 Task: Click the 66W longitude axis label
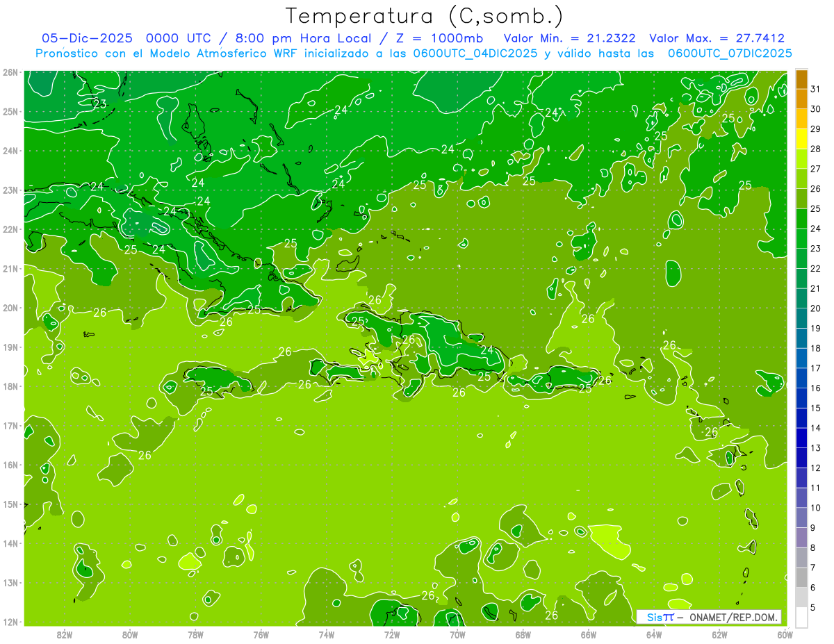point(589,635)
